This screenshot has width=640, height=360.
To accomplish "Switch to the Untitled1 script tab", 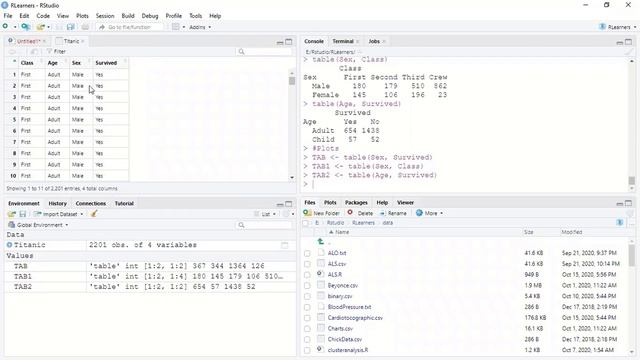I will 28,41.
